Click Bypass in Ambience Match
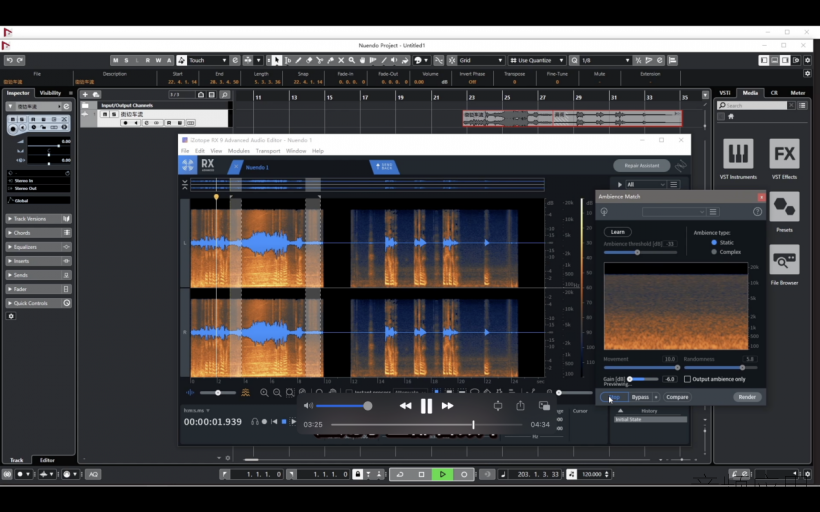 point(640,397)
